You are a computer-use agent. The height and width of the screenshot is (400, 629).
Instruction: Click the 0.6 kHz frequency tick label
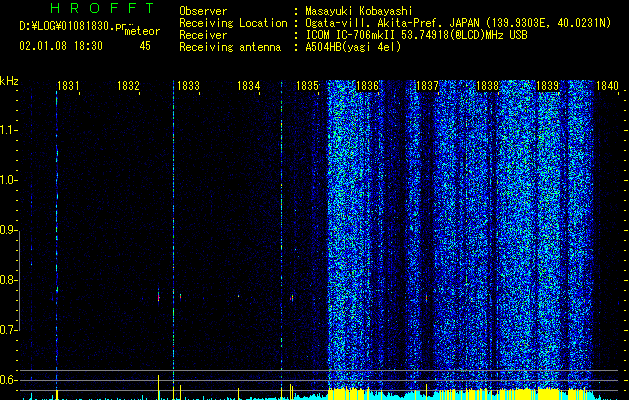tap(8, 380)
